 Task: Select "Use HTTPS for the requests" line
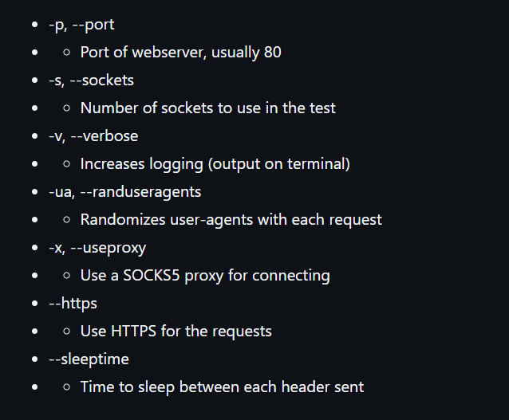tap(176, 332)
